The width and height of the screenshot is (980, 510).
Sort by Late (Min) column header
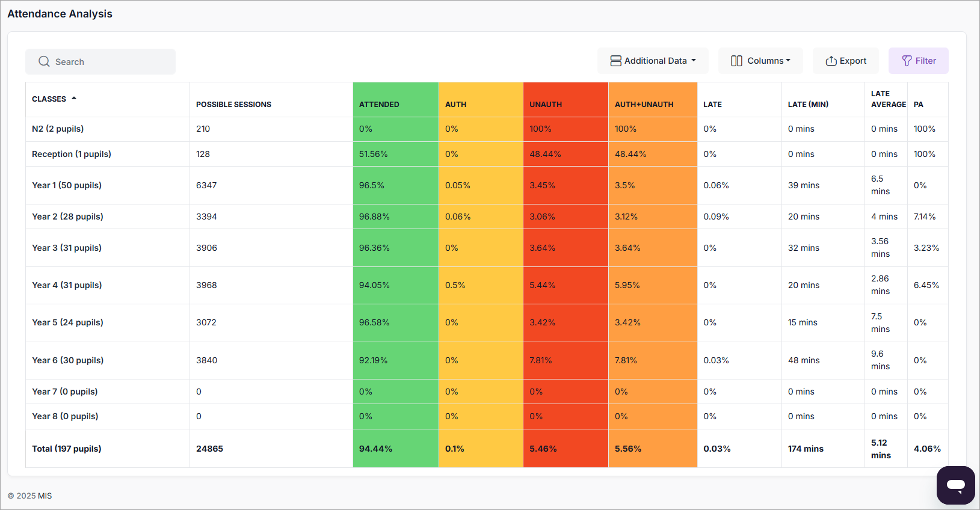coord(808,105)
